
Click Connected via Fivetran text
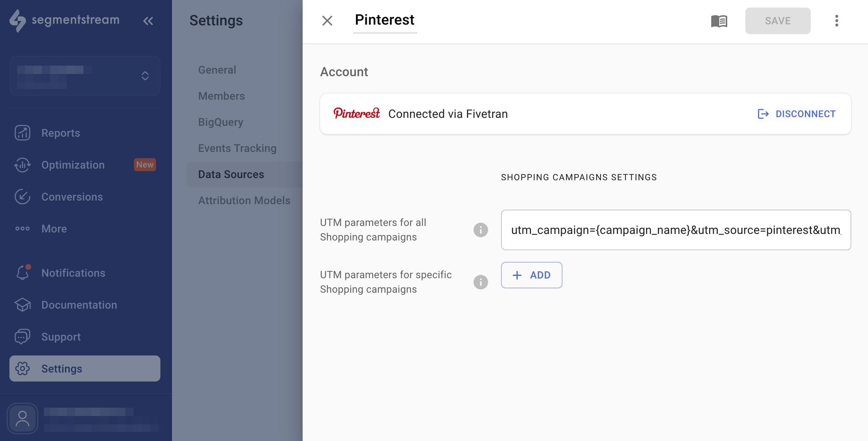point(448,114)
